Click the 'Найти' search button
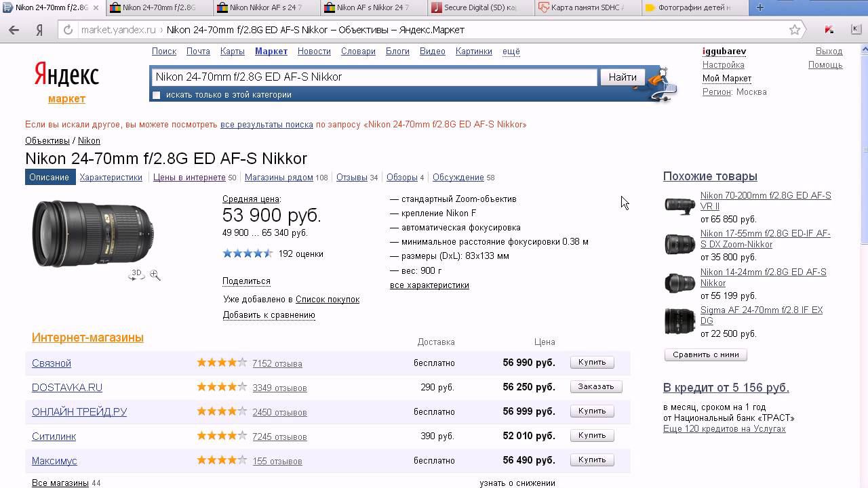Viewport: 868px width, 488px height. point(623,77)
